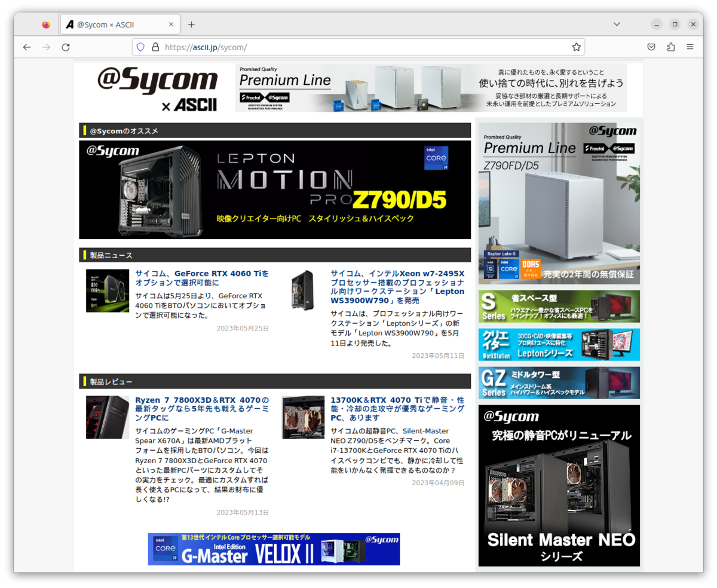Click the '製品レビュー' section header

(275, 381)
